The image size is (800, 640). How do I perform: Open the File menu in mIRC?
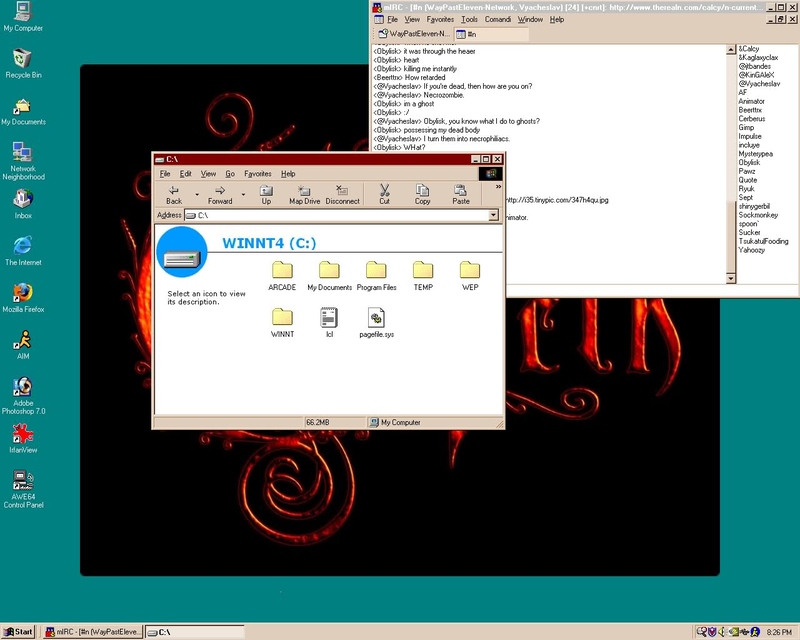click(392, 19)
